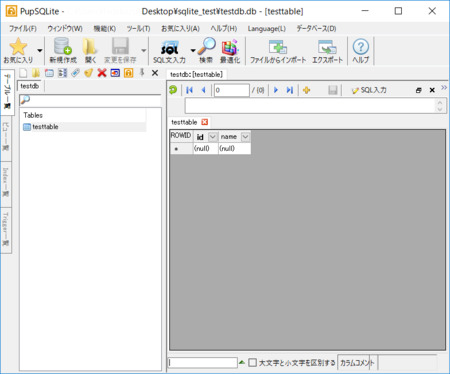Click the 最適化 optimize icon
Image resolution: width=450 pixels, height=374 pixels.
[230, 47]
